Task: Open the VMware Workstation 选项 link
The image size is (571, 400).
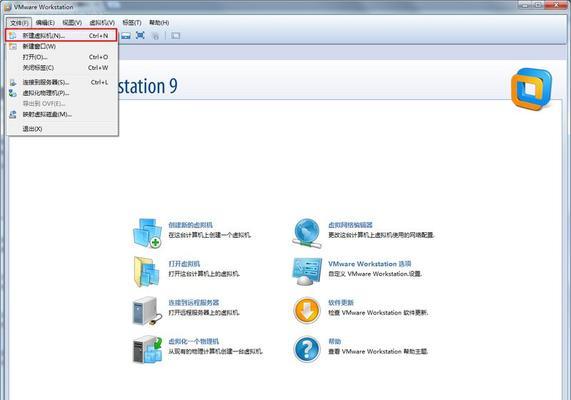Action: tap(370, 264)
